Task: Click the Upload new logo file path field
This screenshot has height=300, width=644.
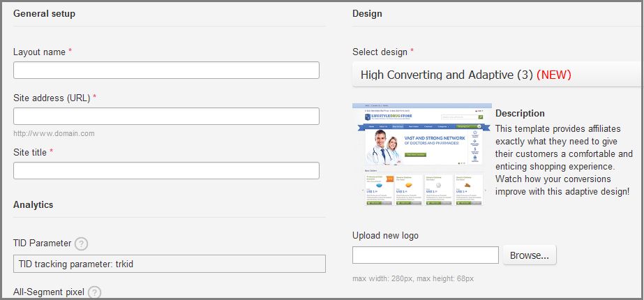Action: click(x=426, y=255)
